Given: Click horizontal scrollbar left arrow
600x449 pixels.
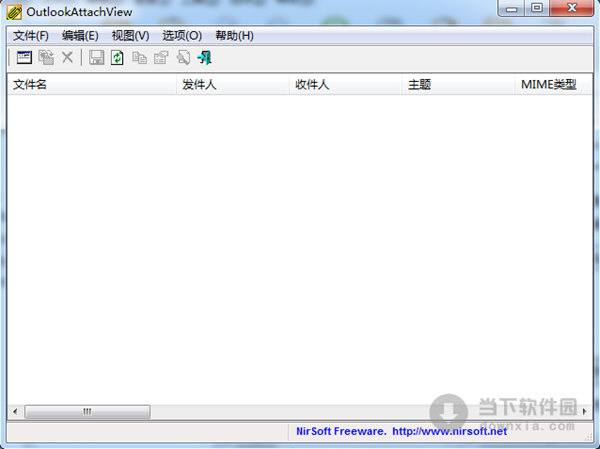Looking at the screenshot, I should tap(15, 411).
